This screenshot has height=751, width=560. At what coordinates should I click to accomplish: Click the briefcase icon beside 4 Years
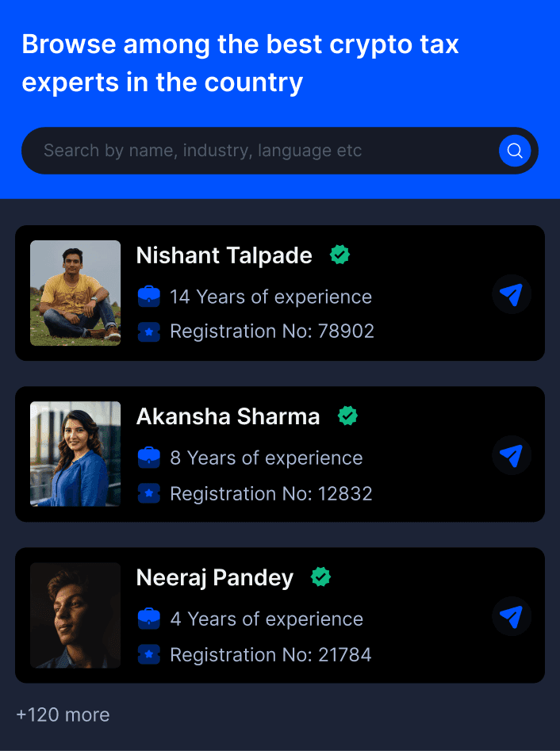pos(149,619)
